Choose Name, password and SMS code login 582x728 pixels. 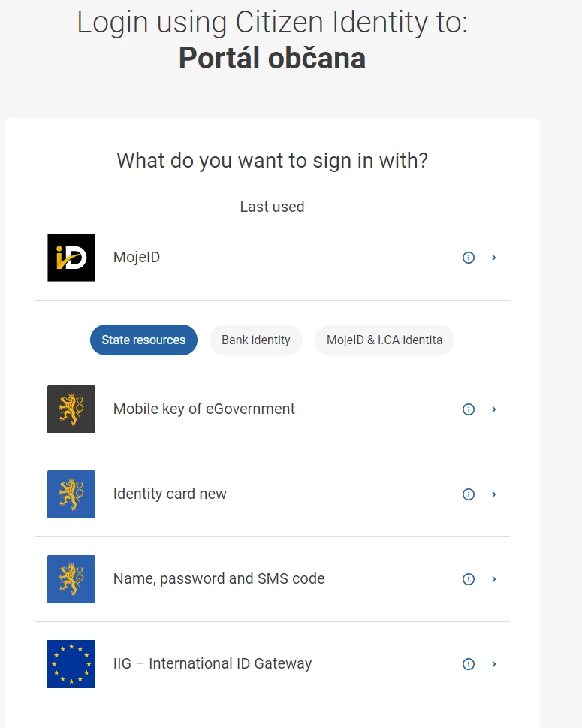click(x=273, y=579)
